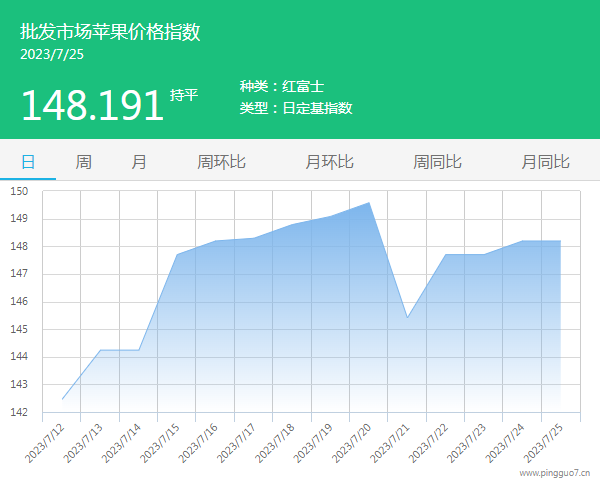This screenshot has height=485, width=600.
Task: Open the www.pingguo7.cn watermark link
Action: coord(555,472)
